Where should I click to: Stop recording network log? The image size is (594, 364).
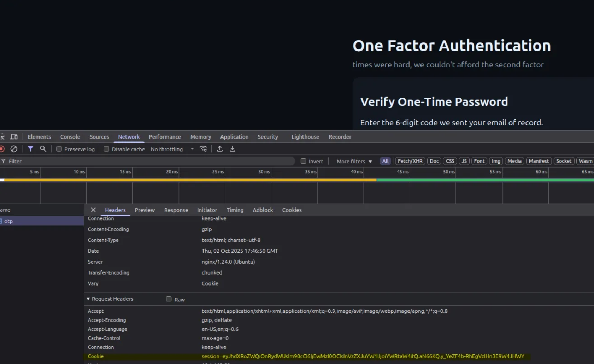click(x=2, y=149)
